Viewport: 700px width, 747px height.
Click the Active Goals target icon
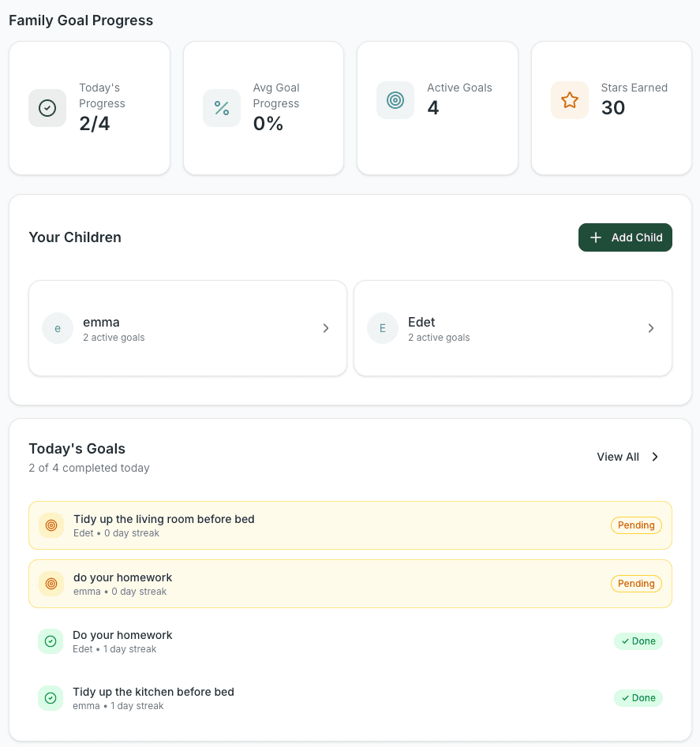click(x=395, y=100)
